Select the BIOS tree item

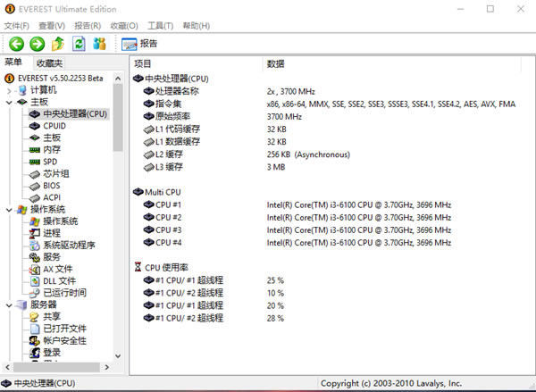[x=53, y=186]
